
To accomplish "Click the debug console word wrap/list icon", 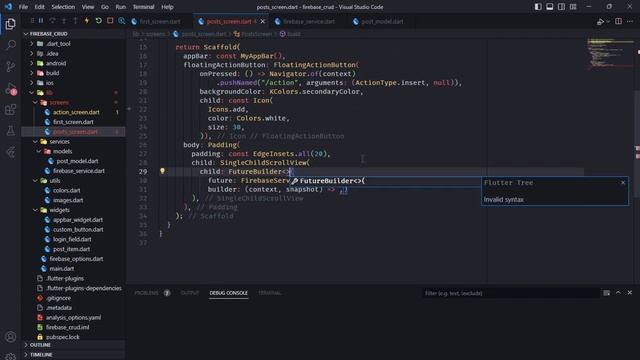I will 607,293.
